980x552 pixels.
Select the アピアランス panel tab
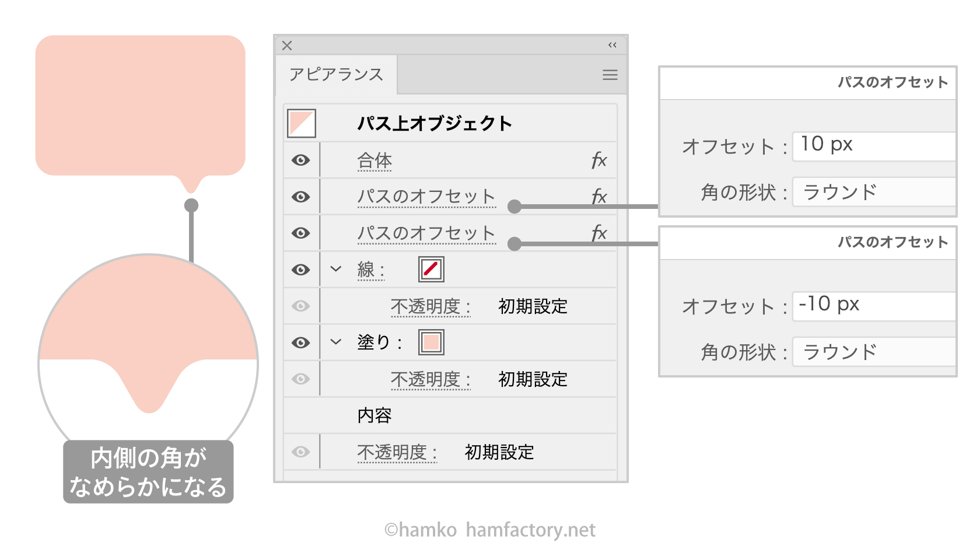coord(336,75)
